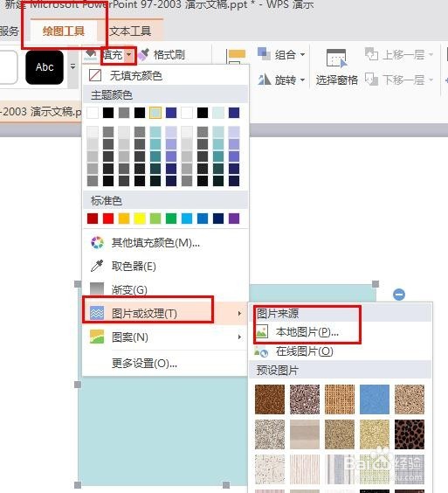Choose the 渐变(G) gradient option
The image size is (448, 493).
(165, 289)
